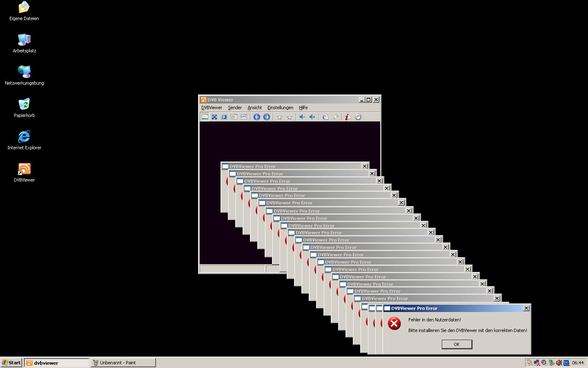Switch to fullscreen with the four-arrows icon
588x368 pixels.
pyautogui.click(x=214, y=117)
